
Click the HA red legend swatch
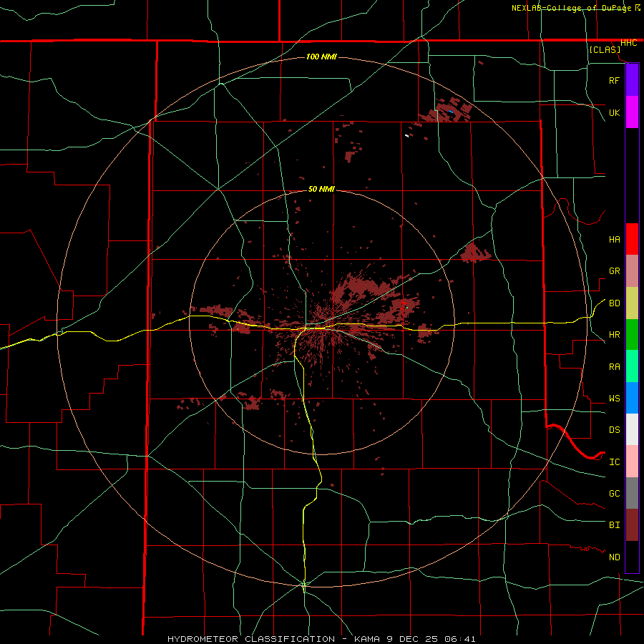pos(632,239)
